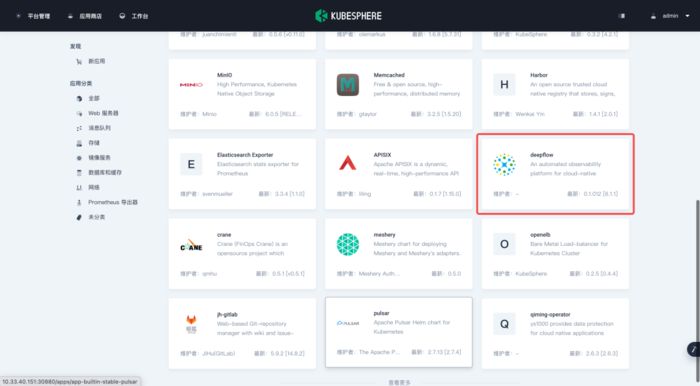Image resolution: width=700 pixels, height=386 pixels.
Task: Click the KubeSphere logo in header
Action: (348, 16)
